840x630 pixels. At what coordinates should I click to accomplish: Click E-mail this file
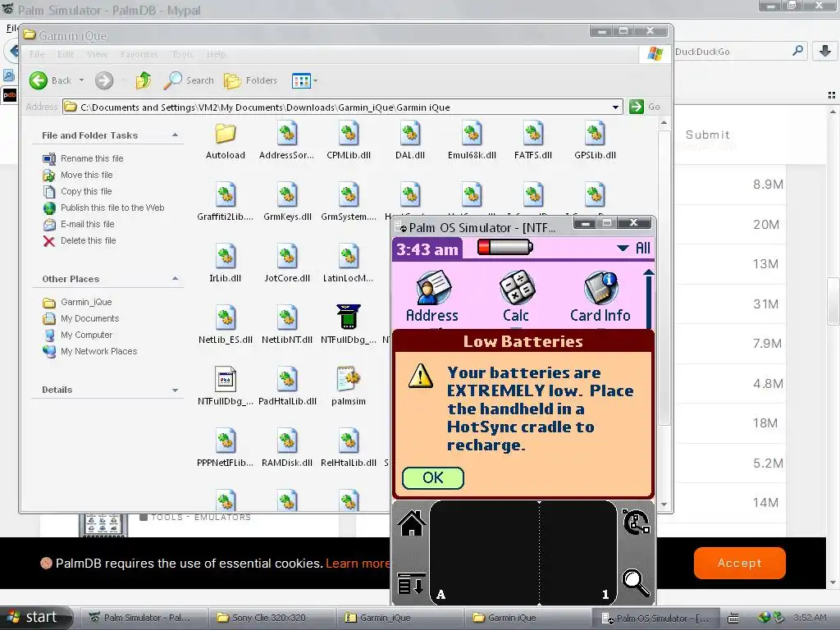pos(87,224)
